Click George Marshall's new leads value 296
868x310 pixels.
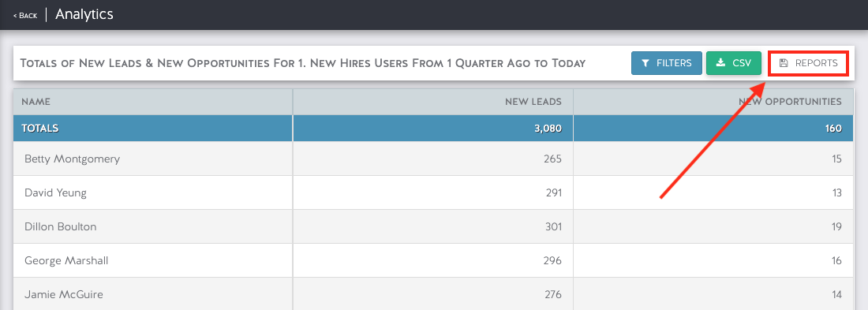(x=552, y=260)
